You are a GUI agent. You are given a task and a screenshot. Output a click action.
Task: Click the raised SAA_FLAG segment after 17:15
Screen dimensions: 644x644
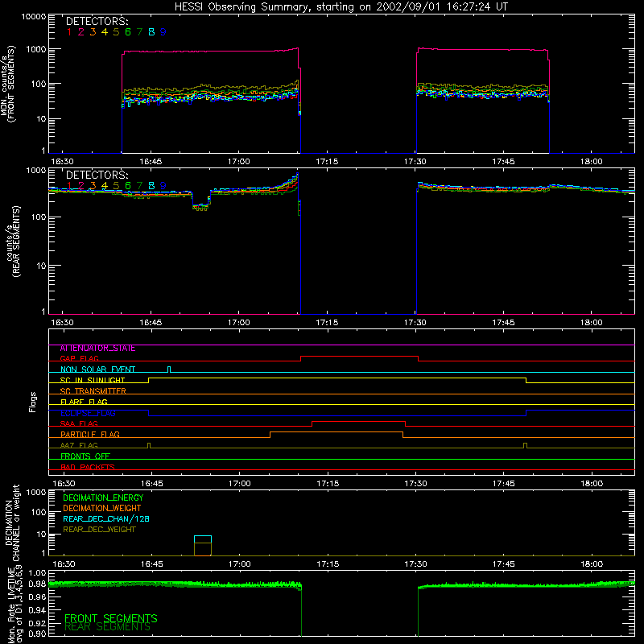coord(358,422)
